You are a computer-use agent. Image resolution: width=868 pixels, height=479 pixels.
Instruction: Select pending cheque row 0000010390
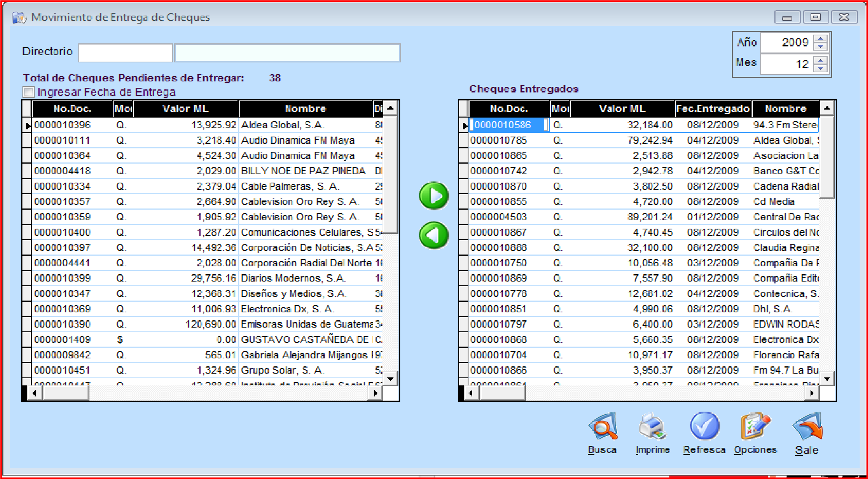62,325
